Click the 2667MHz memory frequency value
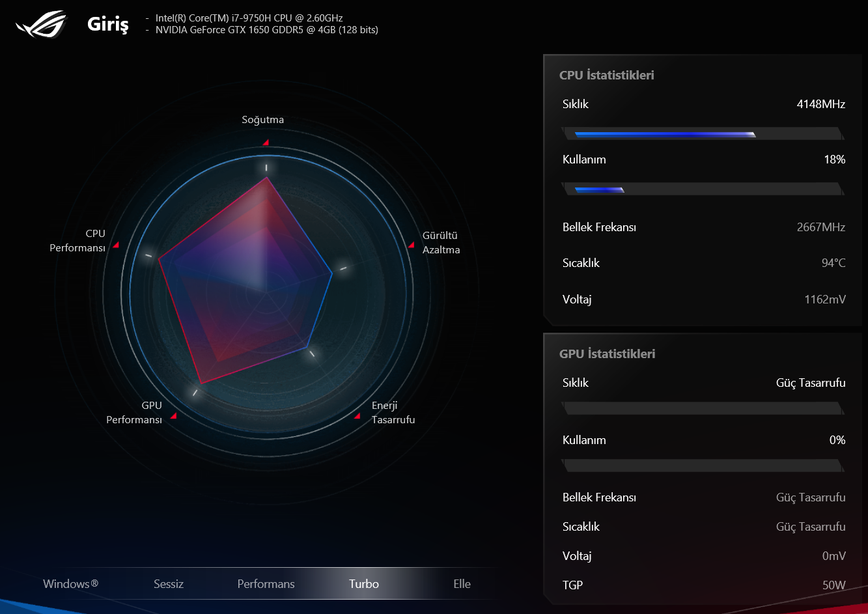 pyautogui.click(x=821, y=227)
